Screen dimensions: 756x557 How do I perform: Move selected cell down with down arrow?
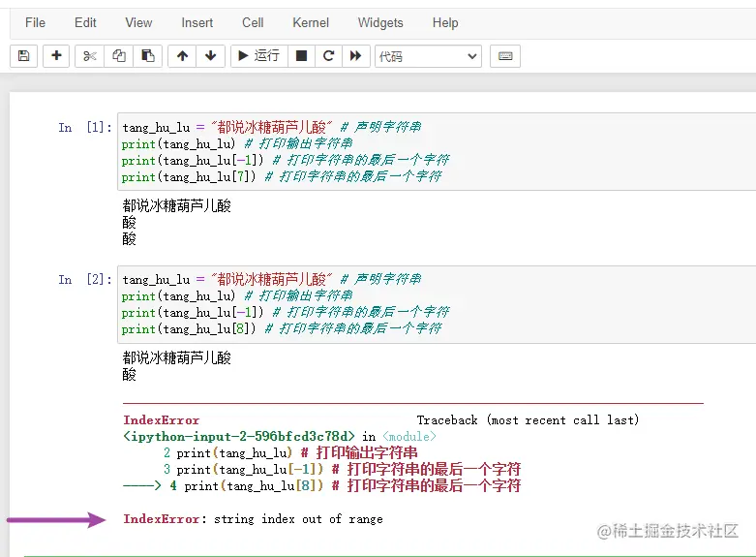(210, 56)
